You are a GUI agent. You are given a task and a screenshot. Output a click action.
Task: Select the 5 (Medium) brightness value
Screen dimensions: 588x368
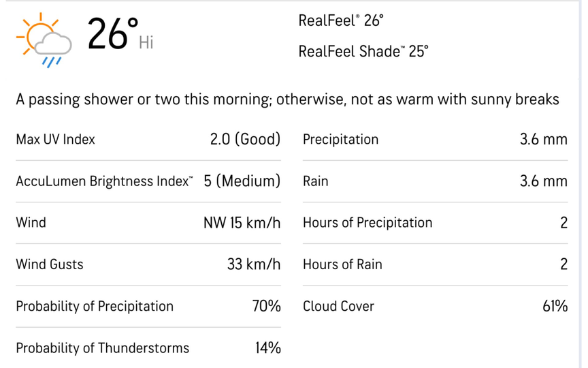[242, 181]
